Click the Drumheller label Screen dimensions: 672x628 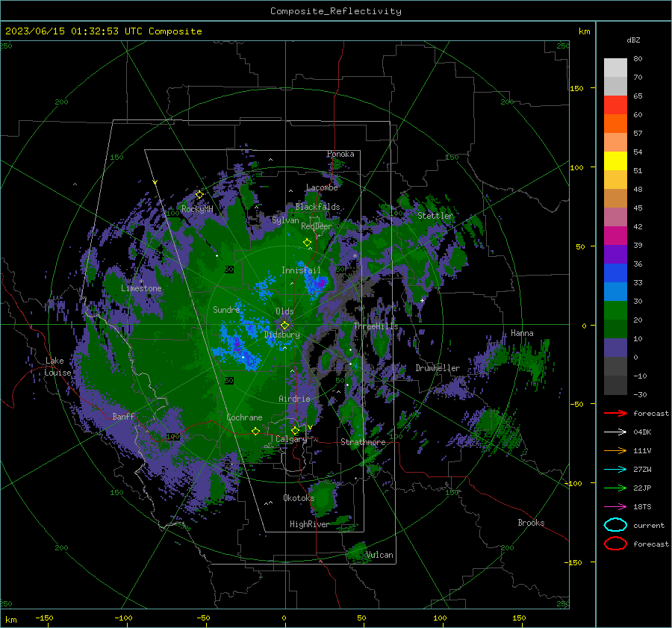click(x=438, y=368)
